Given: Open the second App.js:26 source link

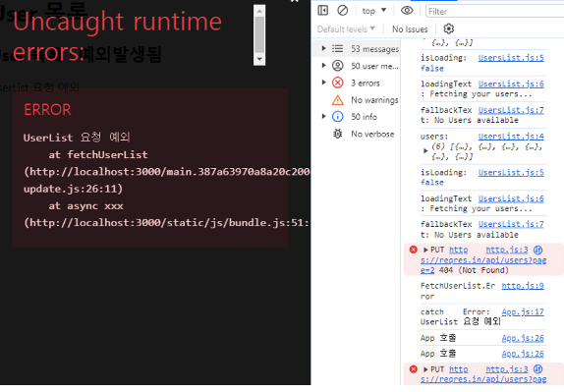Looking at the screenshot, I should pos(523,354).
